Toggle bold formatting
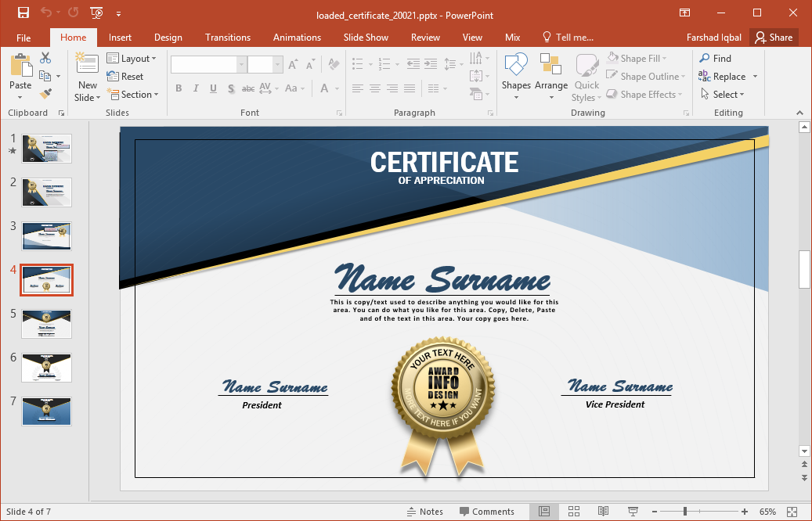 pyautogui.click(x=179, y=88)
